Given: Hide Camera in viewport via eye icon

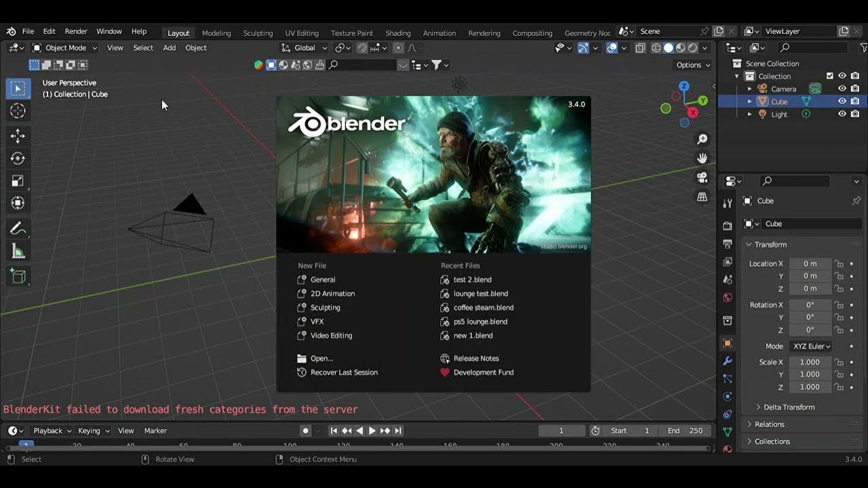Looking at the screenshot, I should click(x=842, y=89).
